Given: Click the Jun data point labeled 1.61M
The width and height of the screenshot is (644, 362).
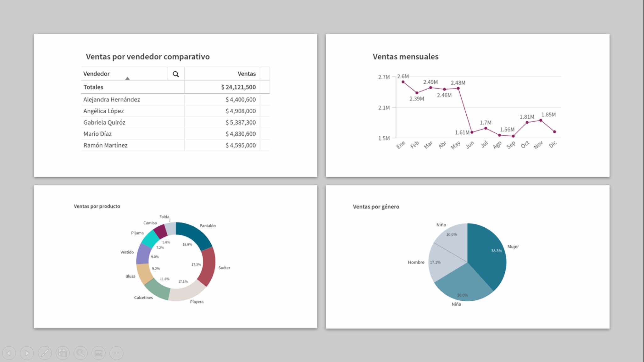Looking at the screenshot, I should coord(472,132).
